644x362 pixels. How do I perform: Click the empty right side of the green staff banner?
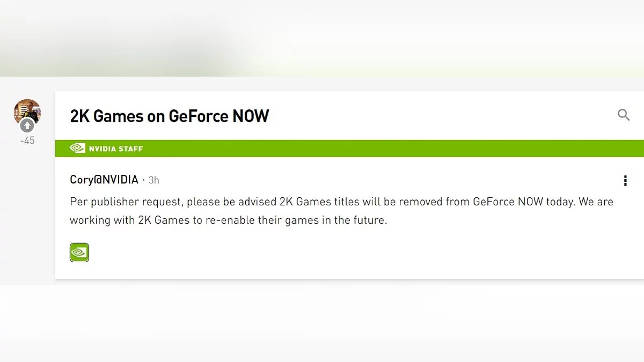pos(429,149)
